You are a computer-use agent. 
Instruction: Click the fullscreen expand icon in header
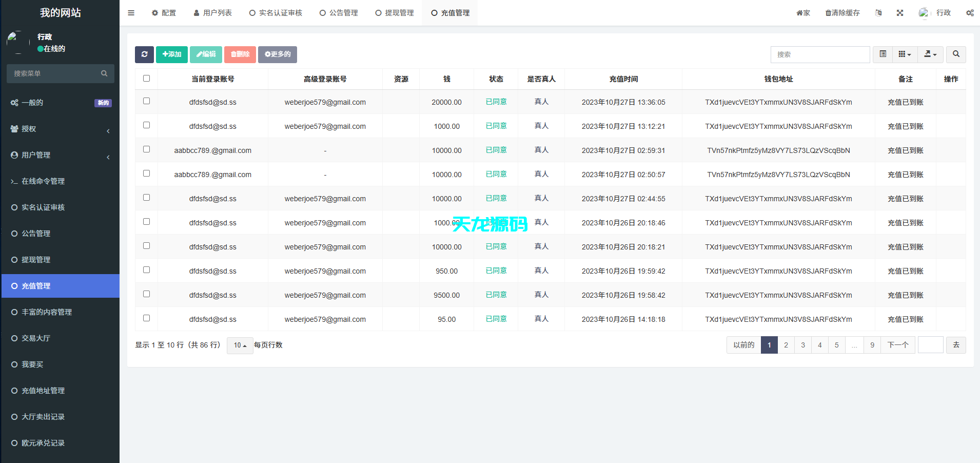coord(899,12)
